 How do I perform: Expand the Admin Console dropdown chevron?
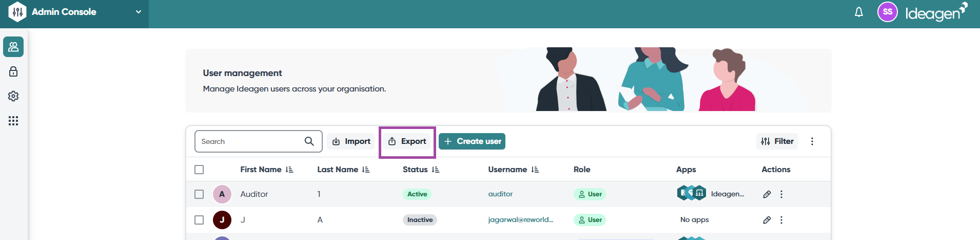138,12
